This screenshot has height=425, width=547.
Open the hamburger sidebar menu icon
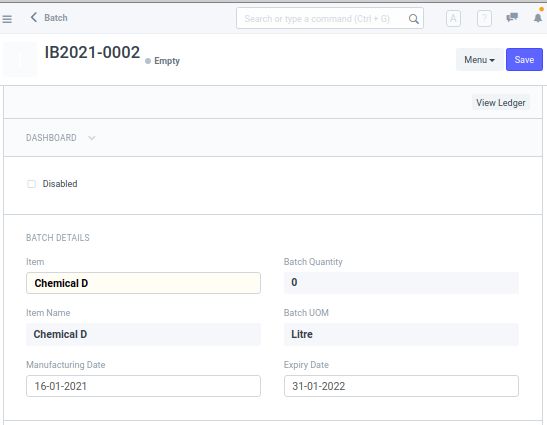(7, 19)
